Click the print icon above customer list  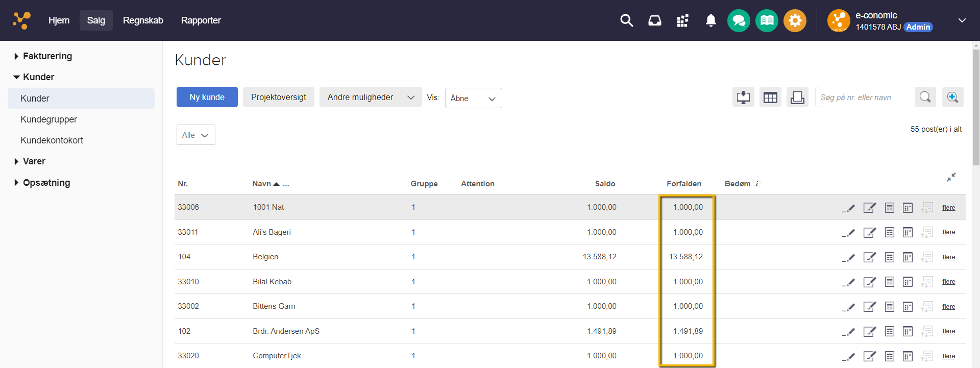click(x=797, y=97)
